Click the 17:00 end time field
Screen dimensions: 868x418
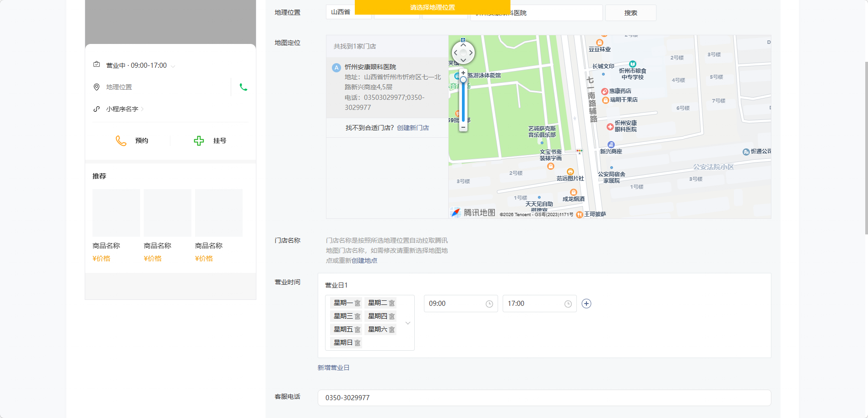[539, 304]
